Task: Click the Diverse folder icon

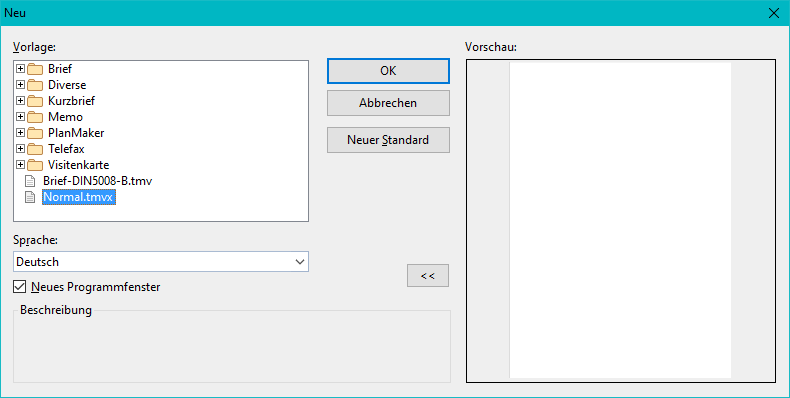Action: tap(35, 85)
